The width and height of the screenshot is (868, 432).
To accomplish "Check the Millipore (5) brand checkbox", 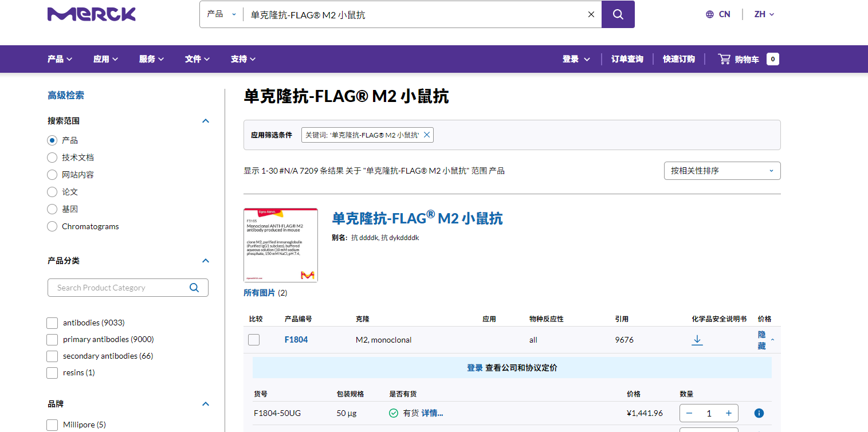I will tap(52, 425).
